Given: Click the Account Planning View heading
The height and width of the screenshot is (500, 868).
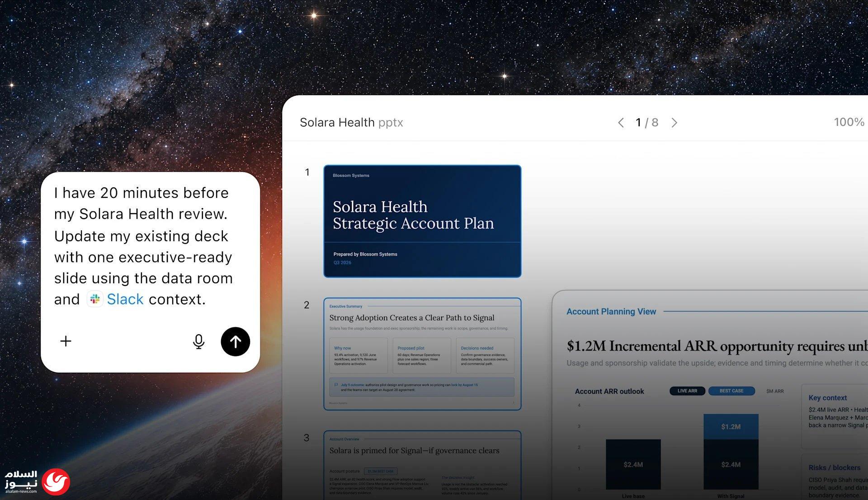Looking at the screenshot, I should (611, 311).
